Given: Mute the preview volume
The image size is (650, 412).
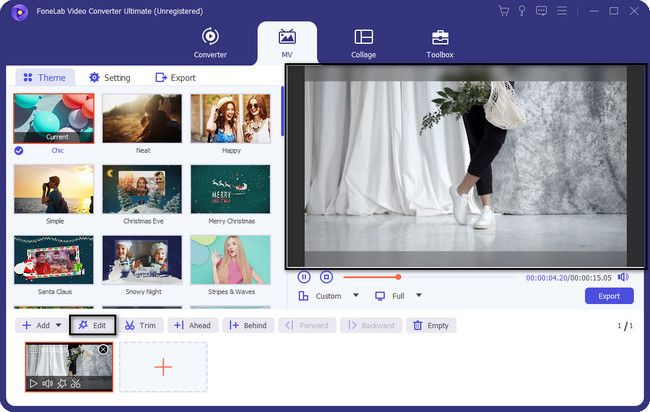Looking at the screenshot, I should [x=623, y=277].
